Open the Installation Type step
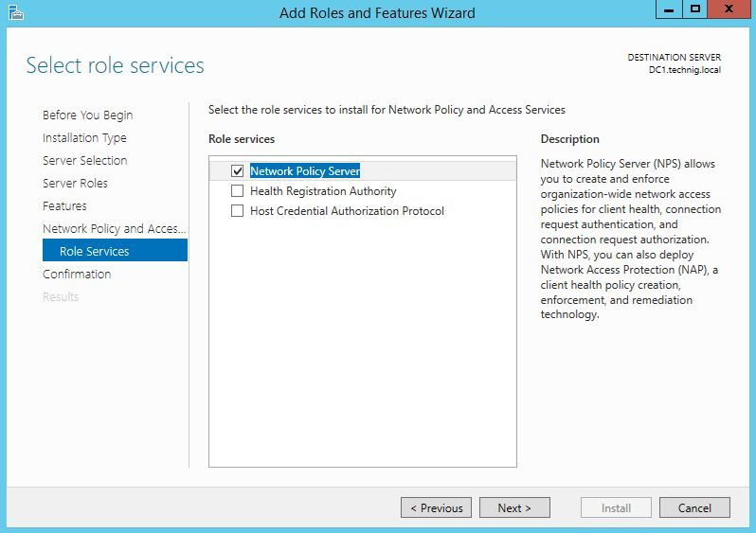The width and height of the screenshot is (756, 533). pos(84,138)
